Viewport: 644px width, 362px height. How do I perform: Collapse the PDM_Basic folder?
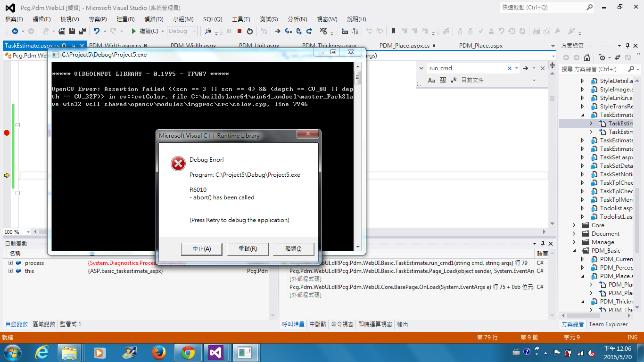[574, 251]
